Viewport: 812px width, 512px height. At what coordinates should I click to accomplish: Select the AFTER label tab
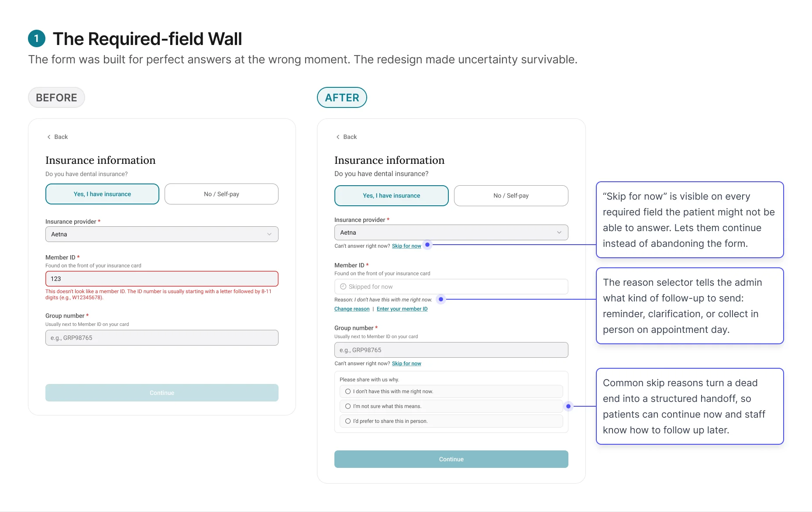pos(342,97)
